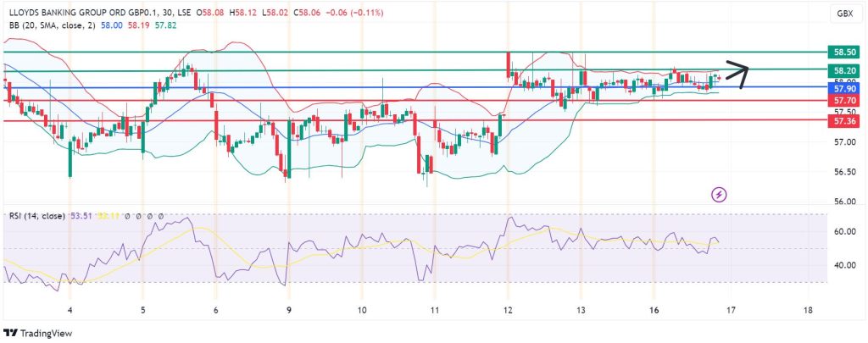Click the RSI (14, close) indicator label
This screenshot has height=343, width=868.
point(37,216)
